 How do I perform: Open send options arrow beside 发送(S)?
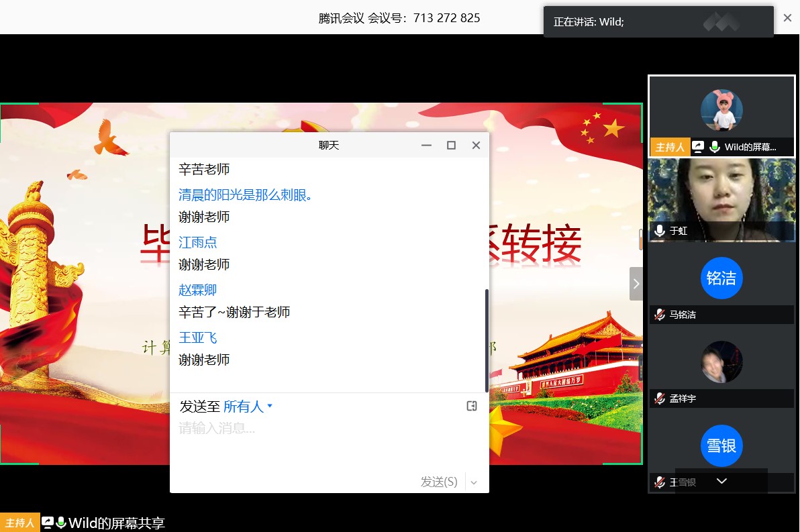click(x=474, y=482)
